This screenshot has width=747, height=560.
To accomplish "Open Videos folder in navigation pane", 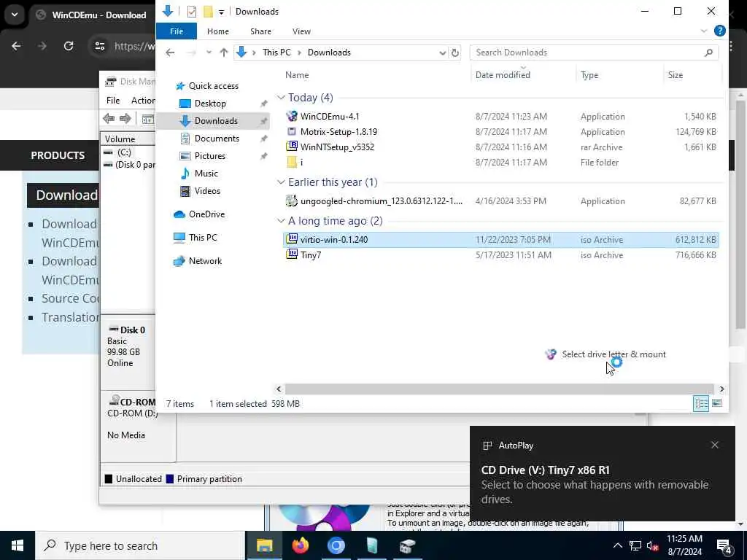I will [x=207, y=190].
